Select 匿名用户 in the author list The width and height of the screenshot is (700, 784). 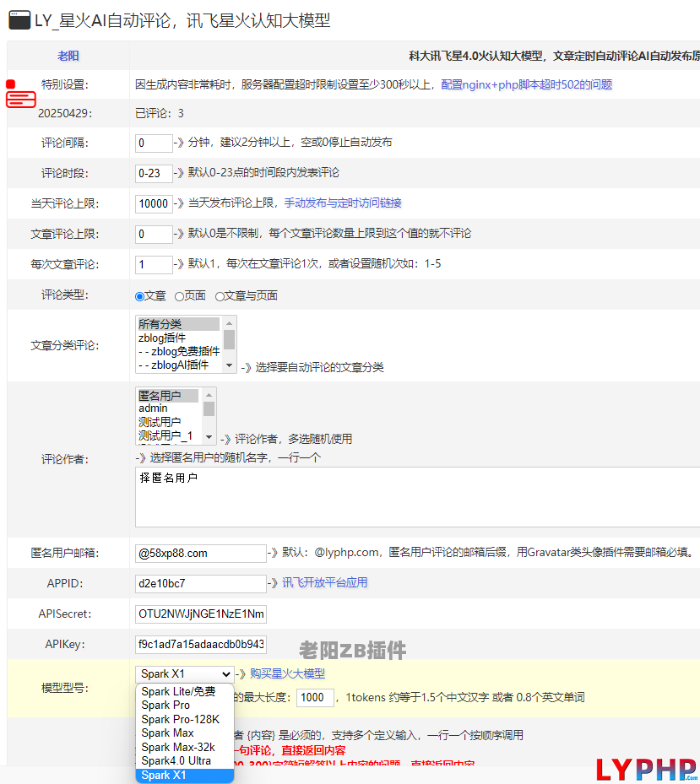[168, 396]
